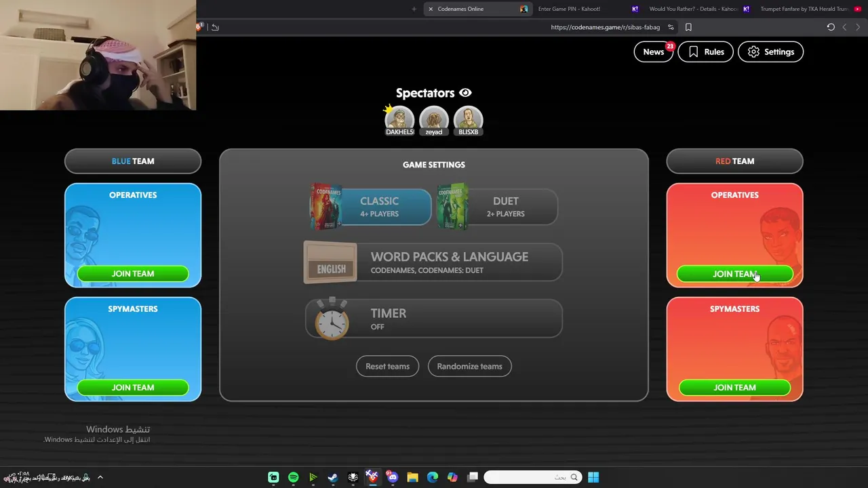Open Copilot from taskbar

452,477
